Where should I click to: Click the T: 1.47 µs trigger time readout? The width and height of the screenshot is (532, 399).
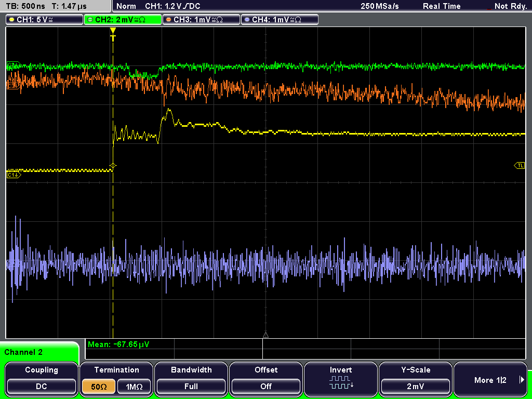click(x=69, y=6)
